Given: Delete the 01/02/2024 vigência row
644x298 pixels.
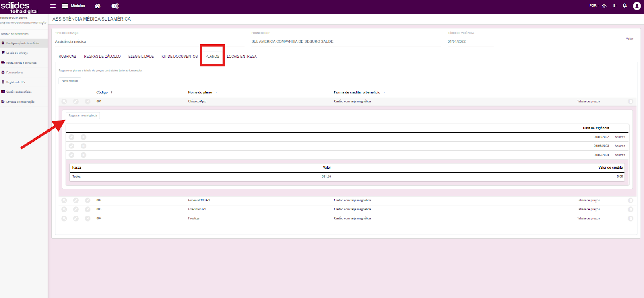Looking at the screenshot, I should click(83, 155).
